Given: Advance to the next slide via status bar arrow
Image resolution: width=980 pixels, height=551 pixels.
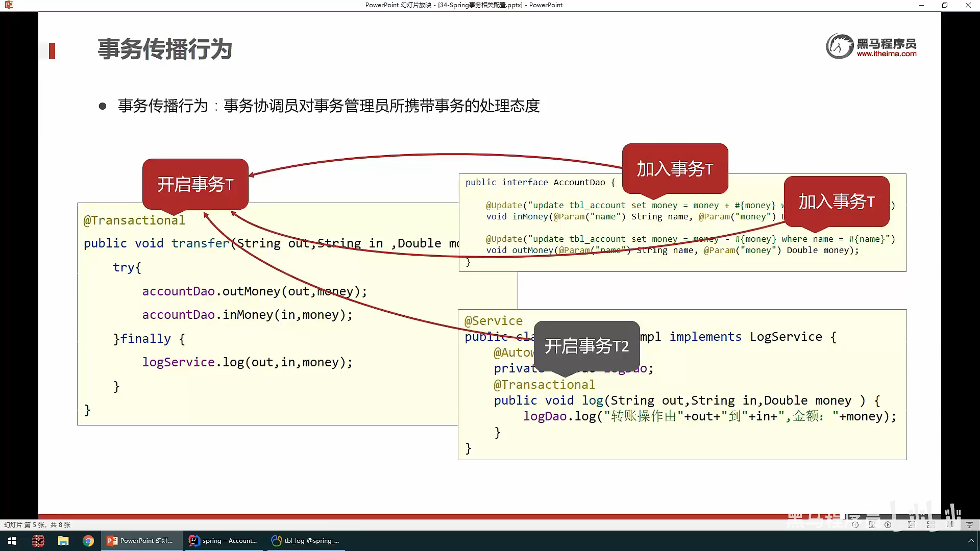Looking at the screenshot, I should [888, 524].
